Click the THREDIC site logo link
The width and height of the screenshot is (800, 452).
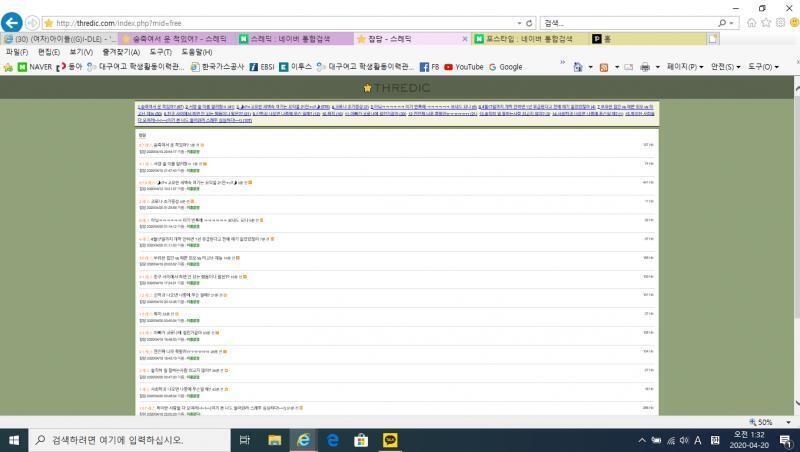pos(396,88)
